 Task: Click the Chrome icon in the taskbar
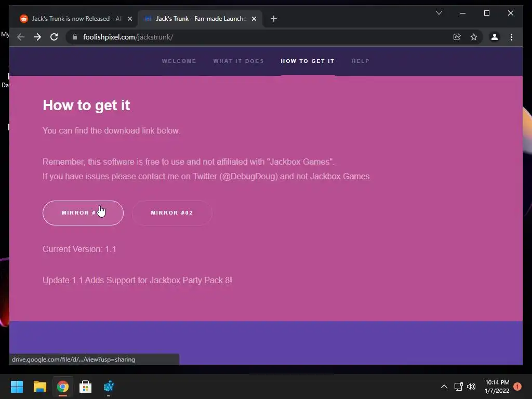point(63,387)
